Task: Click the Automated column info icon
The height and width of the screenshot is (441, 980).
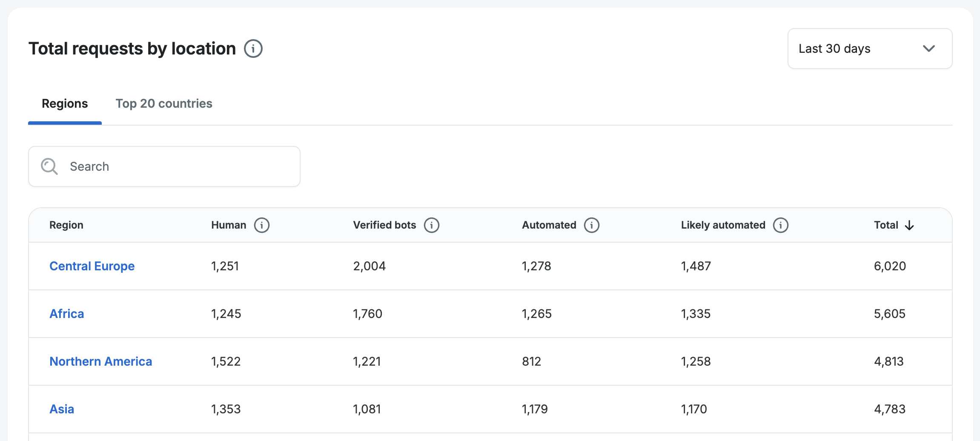Action: [592, 225]
